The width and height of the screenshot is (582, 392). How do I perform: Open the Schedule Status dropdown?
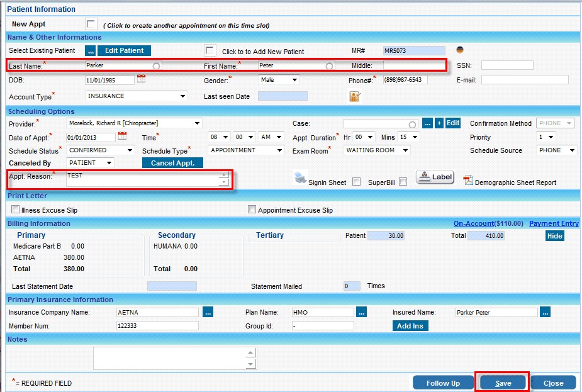point(130,150)
